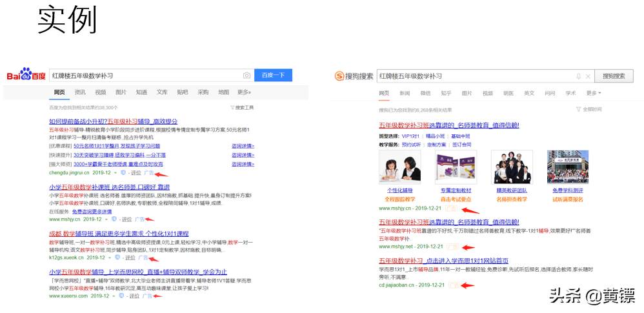The width and height of the screenshot is (644, 313).
Task: Open Sogou 全部时间 filter
Action: 589,109
